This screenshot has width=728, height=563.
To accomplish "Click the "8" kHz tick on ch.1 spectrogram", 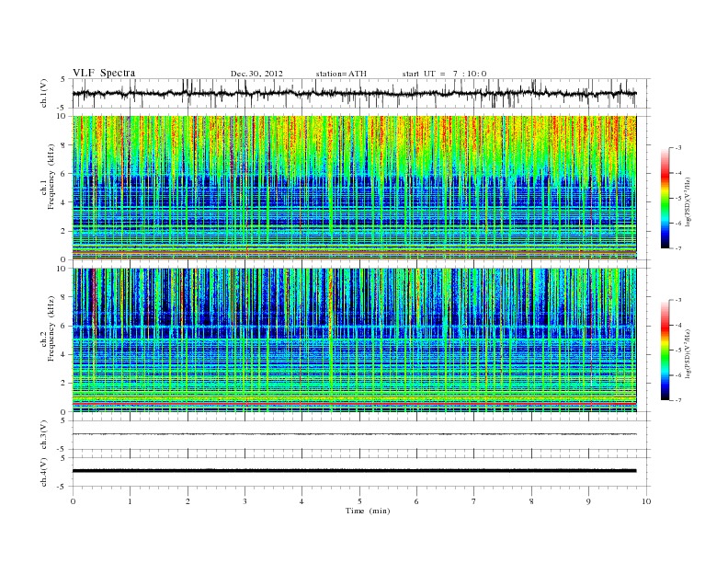I will pyautogui.click(x=64, y=145).
